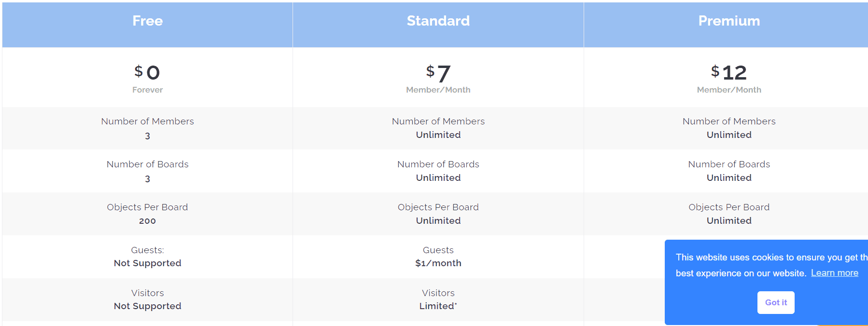This screenshot has width=868, height=326.
Task: Click the 200 Objects Per Board value
Action: tap(147, 221)
